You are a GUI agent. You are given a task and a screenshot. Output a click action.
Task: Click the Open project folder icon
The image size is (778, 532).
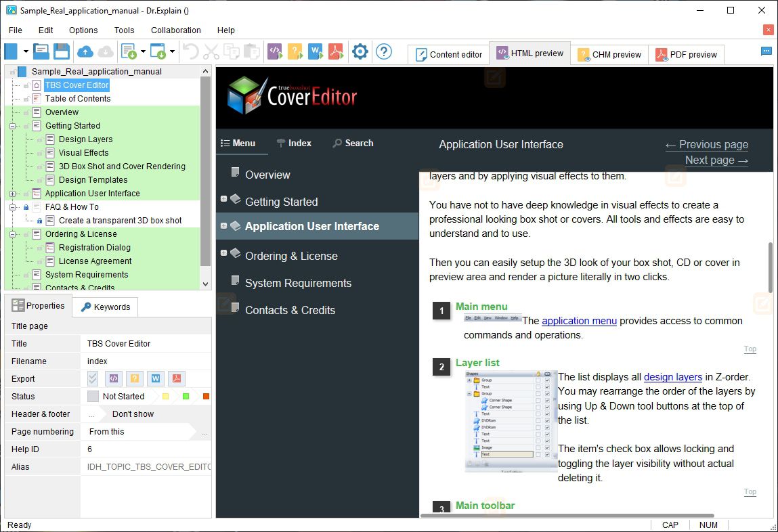(41, 51)
